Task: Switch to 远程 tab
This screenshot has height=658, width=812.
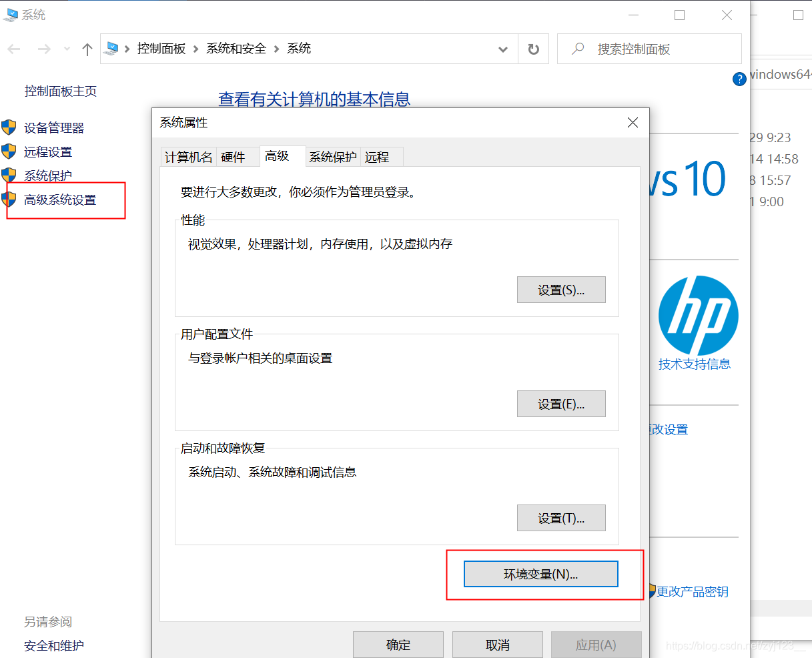Action: click(382, 157)
